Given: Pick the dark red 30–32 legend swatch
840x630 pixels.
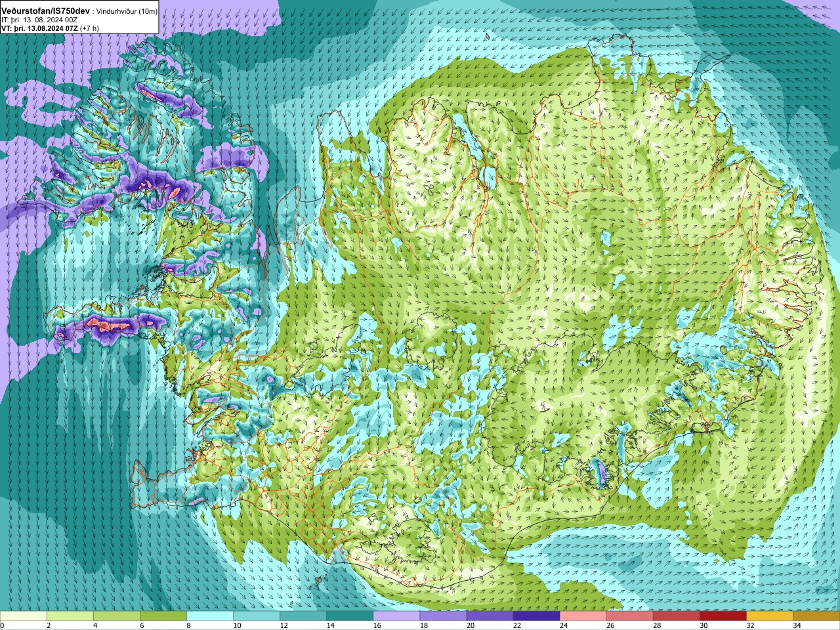Looking at the screenshot, I should tap(723, 617).
